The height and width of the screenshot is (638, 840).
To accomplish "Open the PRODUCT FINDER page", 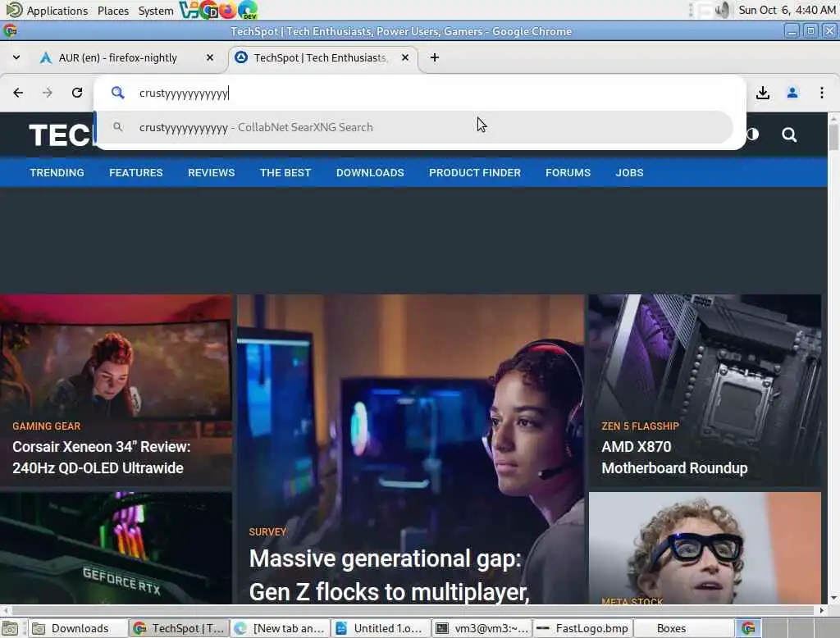I will pos(475,172).
